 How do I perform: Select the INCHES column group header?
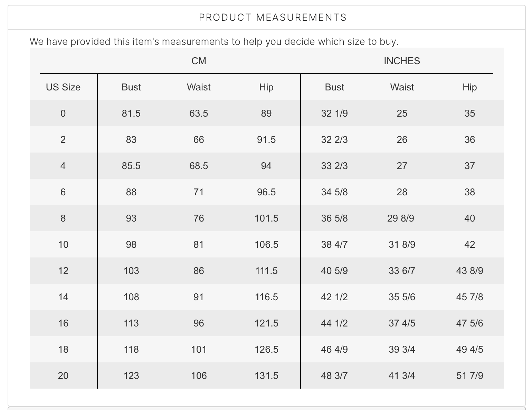click(x=402, y=61)
